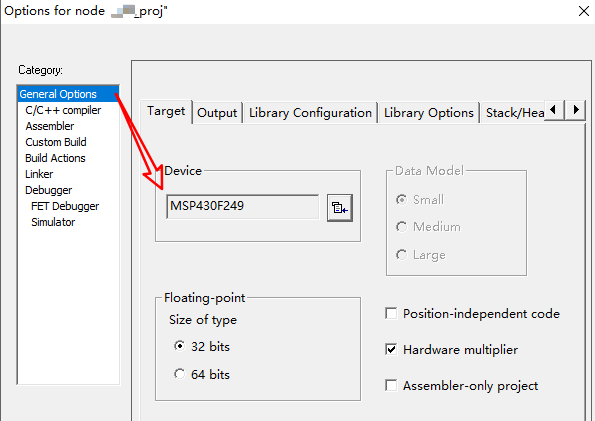
Task: Enable Assembler-only project checkbox
Action: tap(461, 386)
